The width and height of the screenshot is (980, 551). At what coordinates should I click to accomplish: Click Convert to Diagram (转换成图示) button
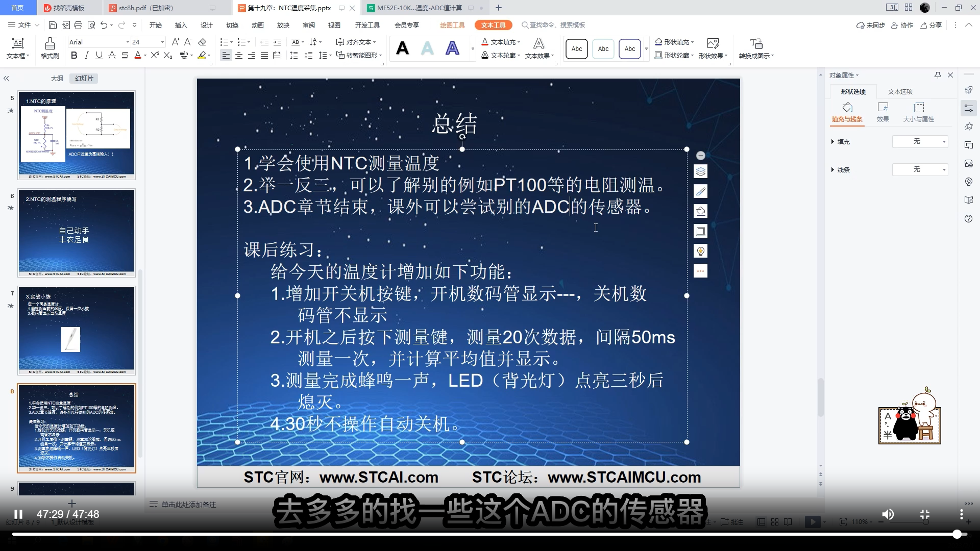point(756,48)
